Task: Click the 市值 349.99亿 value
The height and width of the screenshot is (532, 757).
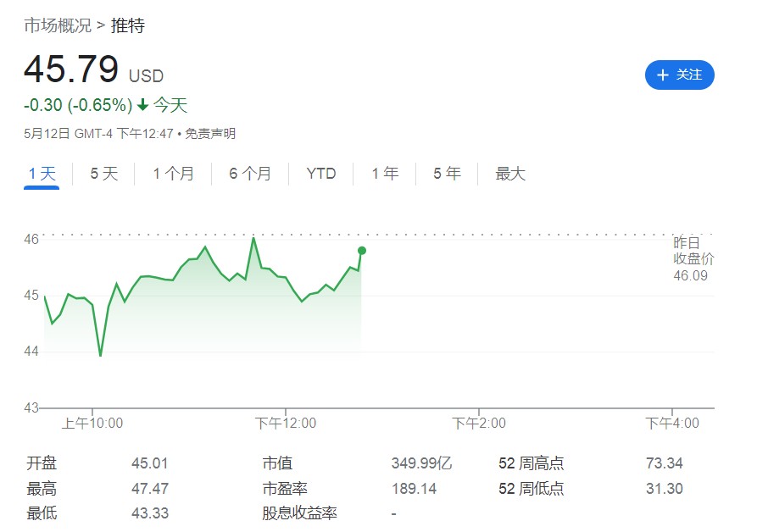Action: click(x=421, y=463)
